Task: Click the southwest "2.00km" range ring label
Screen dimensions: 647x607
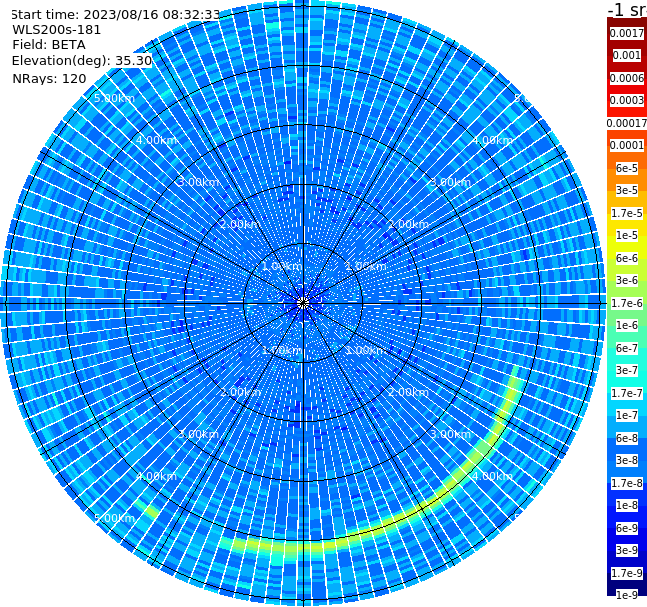Action: [241, 392]
